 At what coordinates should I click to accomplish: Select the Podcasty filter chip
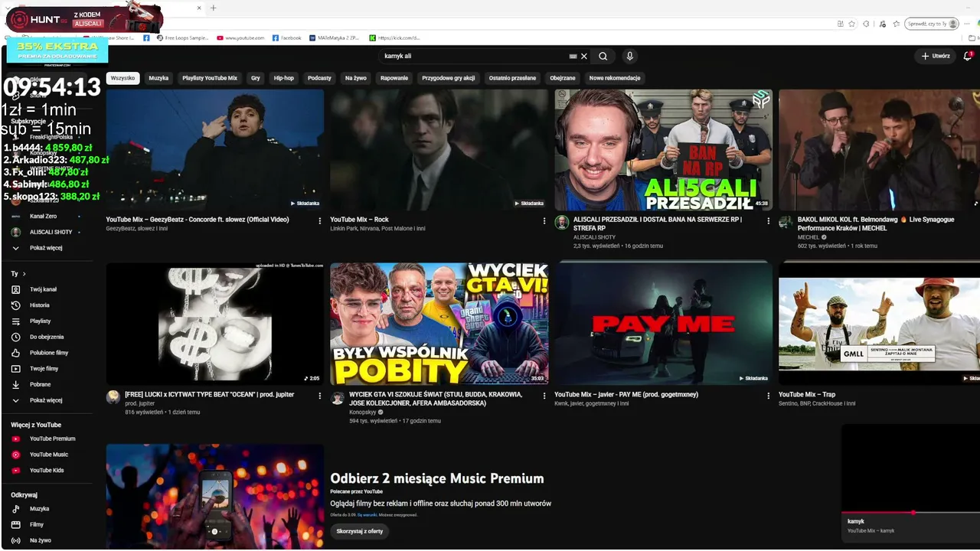coord(319,78)
